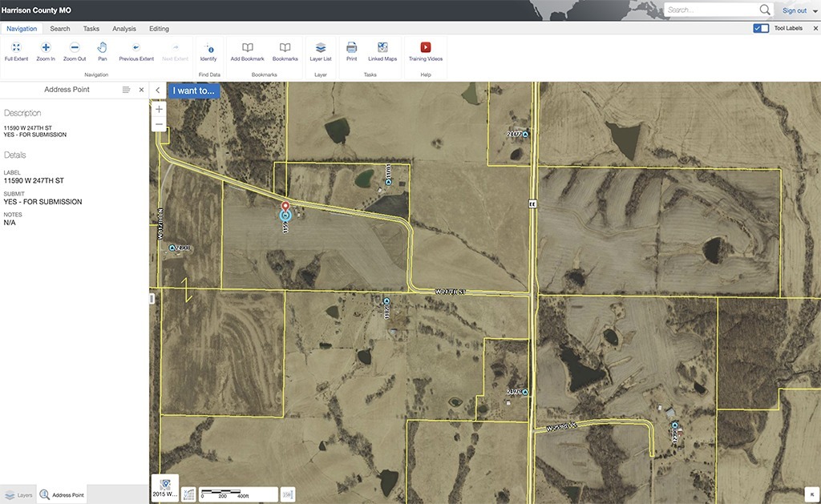Toggle the Tool Labels checkbox

coord(761,28)
